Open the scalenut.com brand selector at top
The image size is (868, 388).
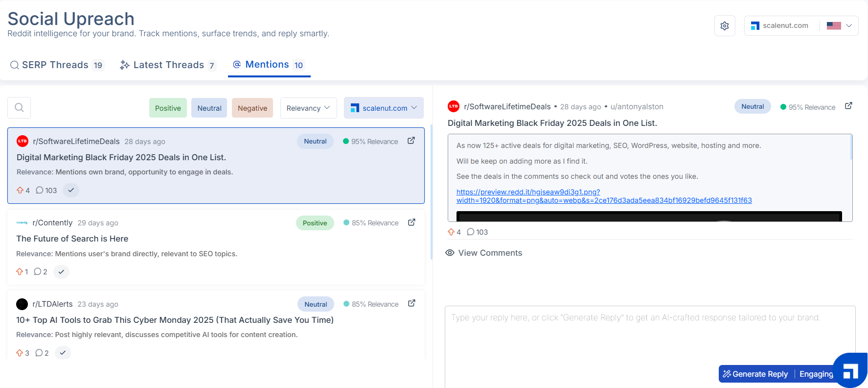point(781,26)
